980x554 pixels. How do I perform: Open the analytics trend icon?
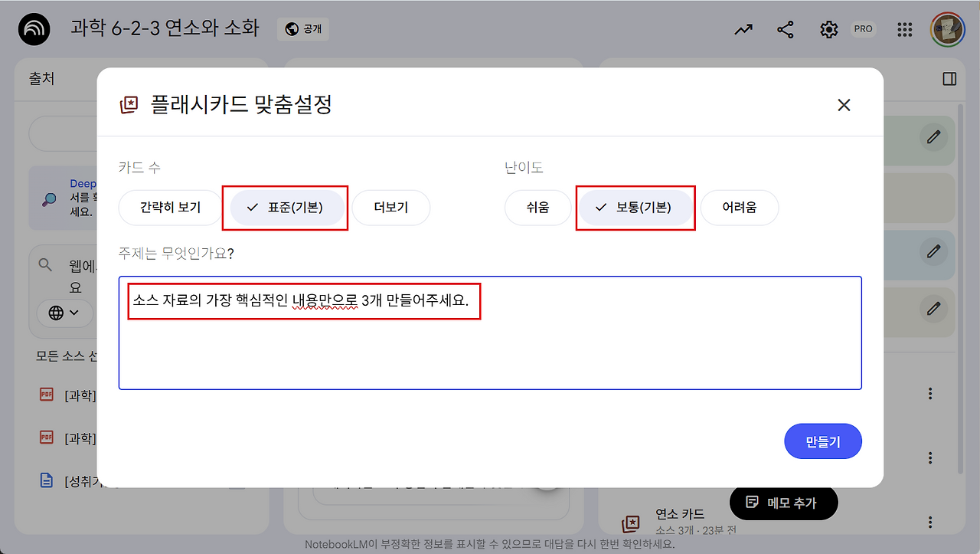pyautogui.click(x=743, y=30)
